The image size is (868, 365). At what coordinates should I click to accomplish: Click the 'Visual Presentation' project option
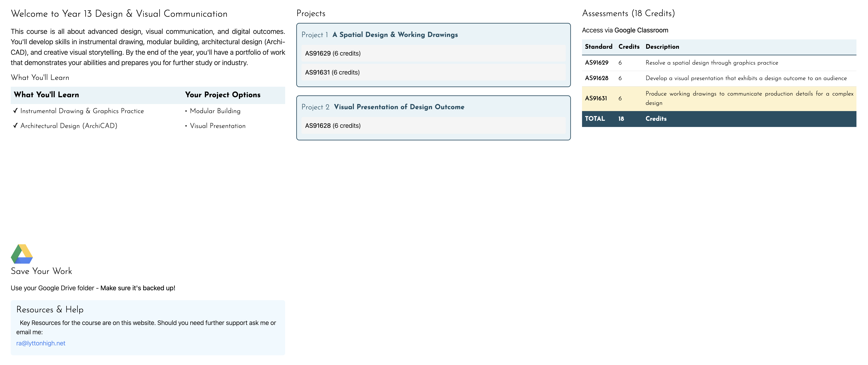pos(218,126)
